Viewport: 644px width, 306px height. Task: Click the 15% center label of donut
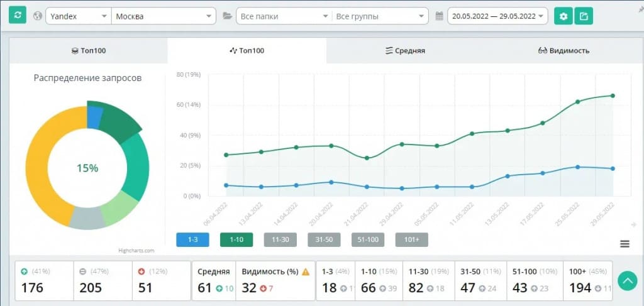[x=87, y=168]
